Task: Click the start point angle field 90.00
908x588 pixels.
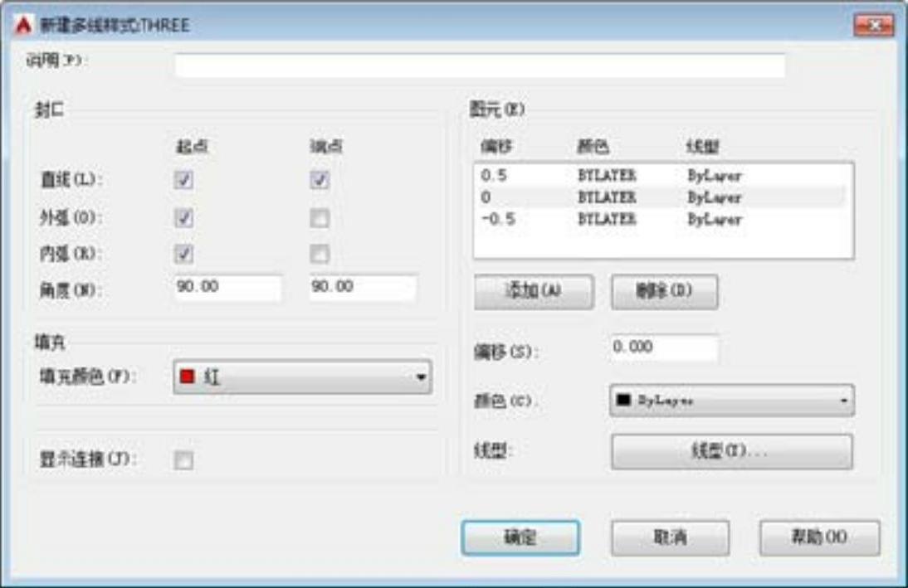Action: pyautogui.click(x=228, y=287)
